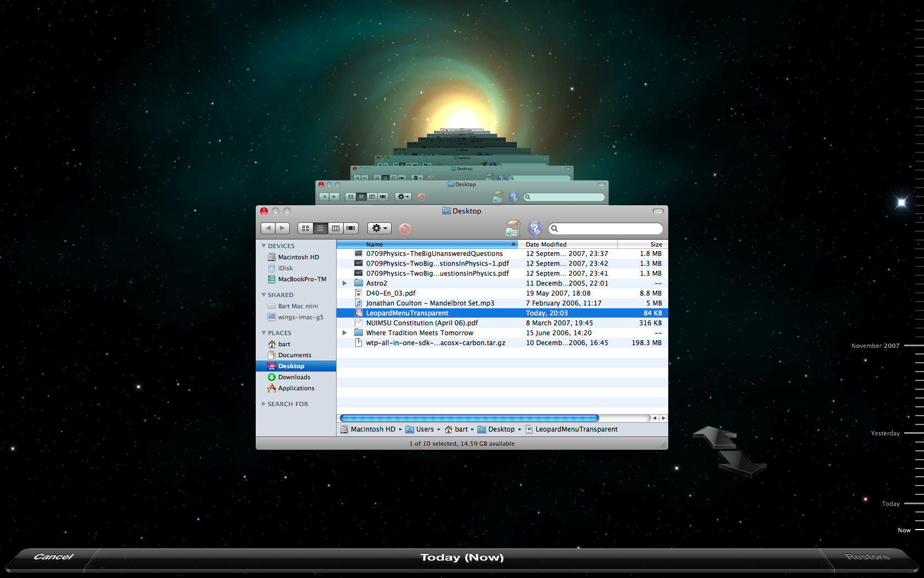Click the toolbar hide pill button
This screenshot has width=924, height=578.
pyautogui.click(x=658, y=211)
